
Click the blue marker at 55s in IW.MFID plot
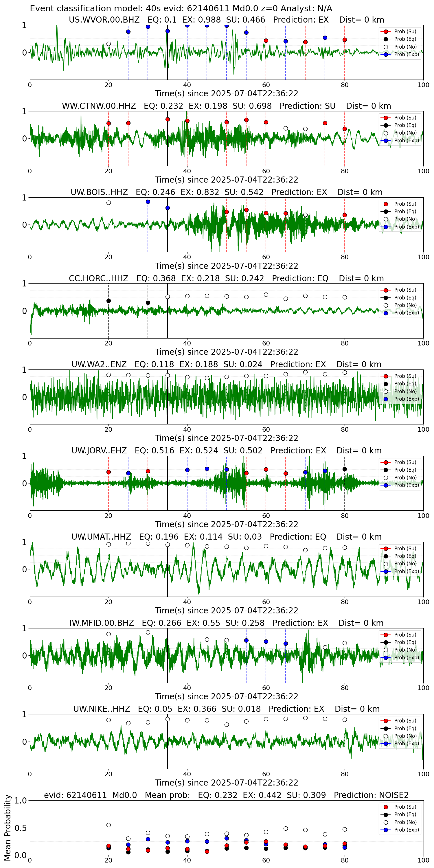[x=246, y=641]
